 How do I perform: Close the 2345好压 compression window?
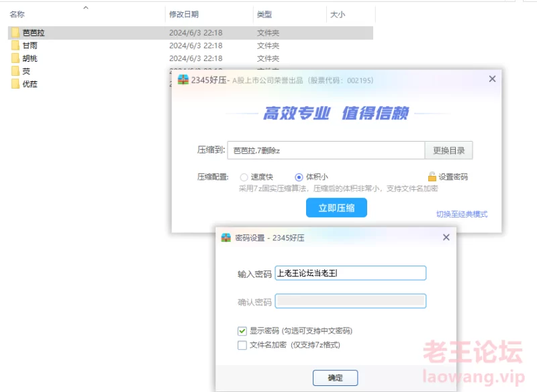tap(492, 79)
